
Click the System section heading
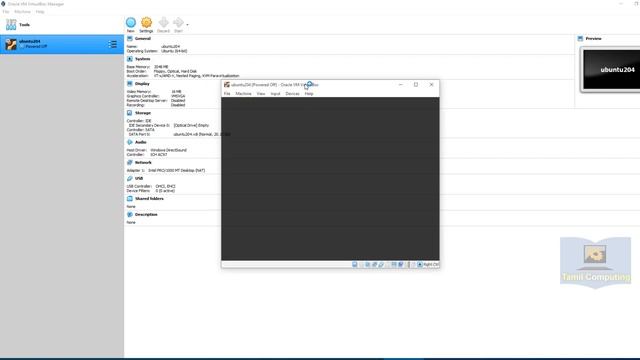142,59
